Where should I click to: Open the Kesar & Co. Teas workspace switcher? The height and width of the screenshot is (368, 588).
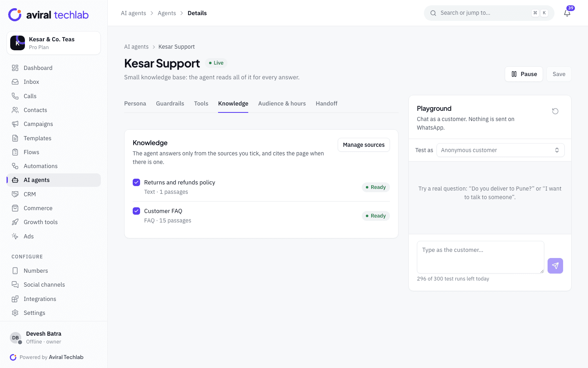54,43
